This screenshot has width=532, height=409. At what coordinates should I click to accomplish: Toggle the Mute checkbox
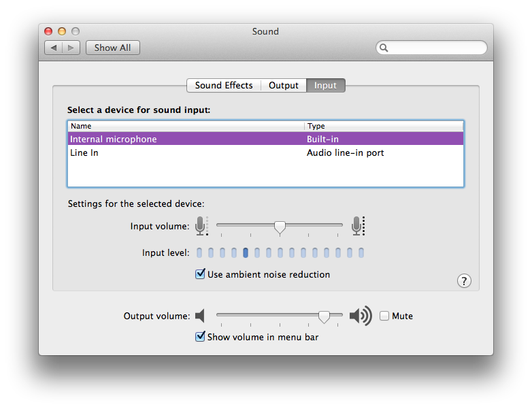(x=384, y=316)
